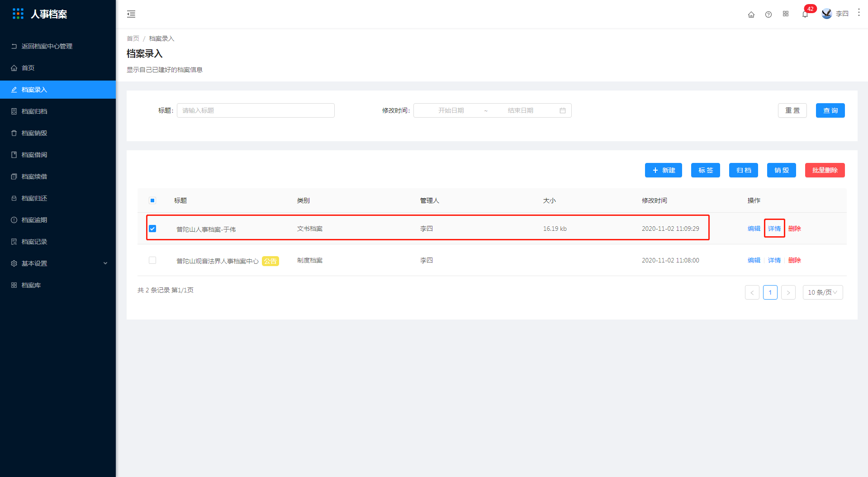Open the apps grid icon in header
Viewport: 868px width, 477px height.
pyautogui.click(x=786, y=14)
